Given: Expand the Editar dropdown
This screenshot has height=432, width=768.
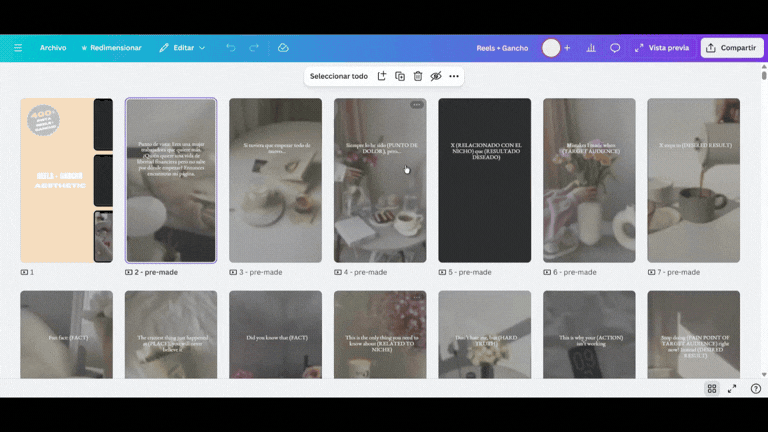Looking at the screenshot, I should pyautogui.click(x=188, y=48).
